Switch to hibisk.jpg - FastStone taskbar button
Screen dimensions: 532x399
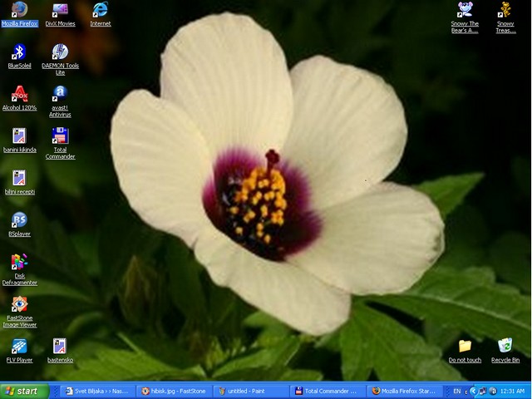click(x=173, y=391)
